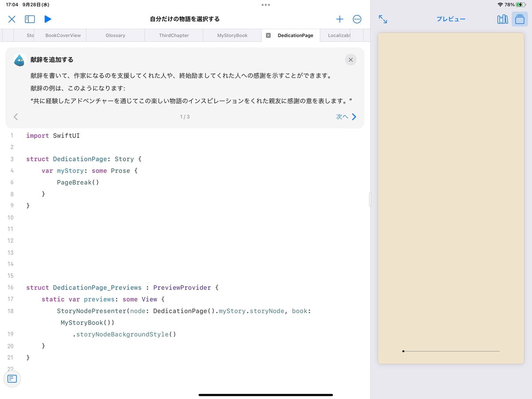This screenshot has height=399, width=532.
Task: Switch to the Localizable tab
Action: click(339, 35)
